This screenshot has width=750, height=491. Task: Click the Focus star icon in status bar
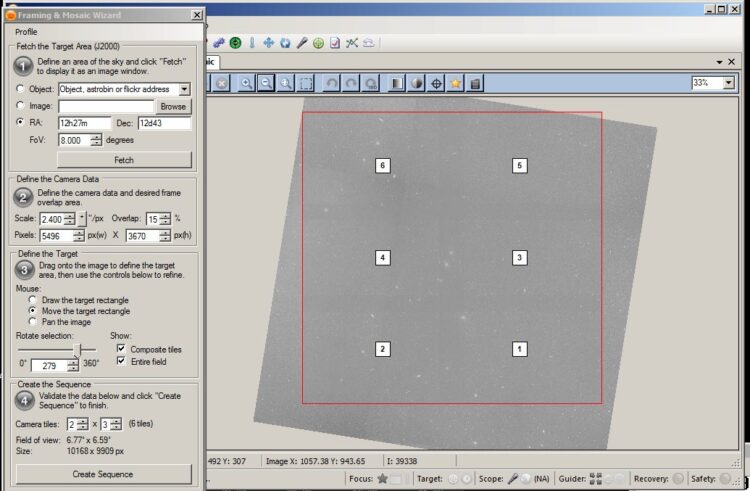(382, 479)
